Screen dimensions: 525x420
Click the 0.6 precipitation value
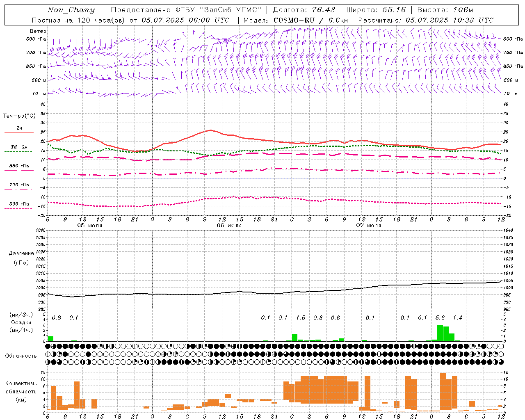[x=336, y=318]
